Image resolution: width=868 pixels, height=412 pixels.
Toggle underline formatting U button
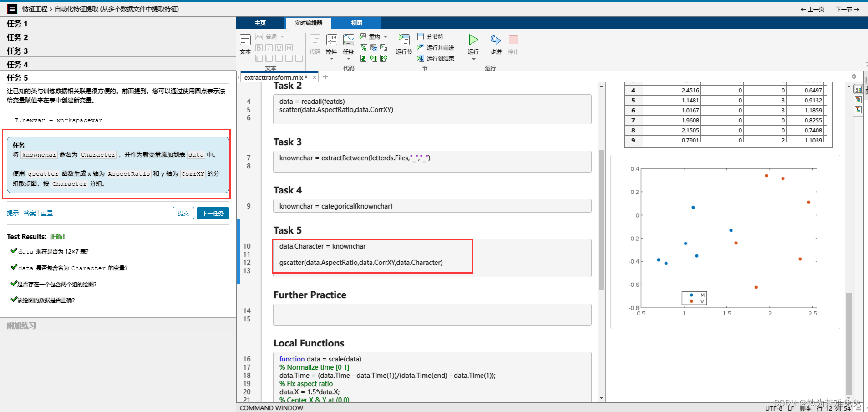(279, 48)
